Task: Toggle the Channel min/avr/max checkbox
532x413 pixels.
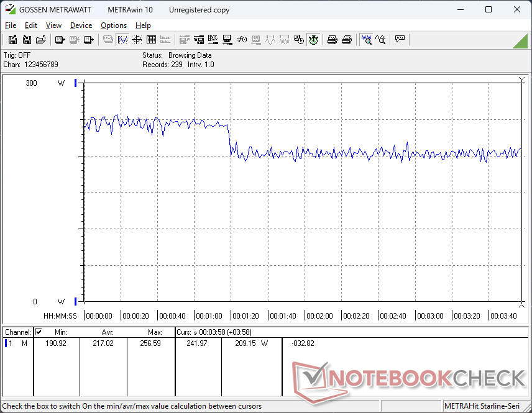Action: pos(39,332)
